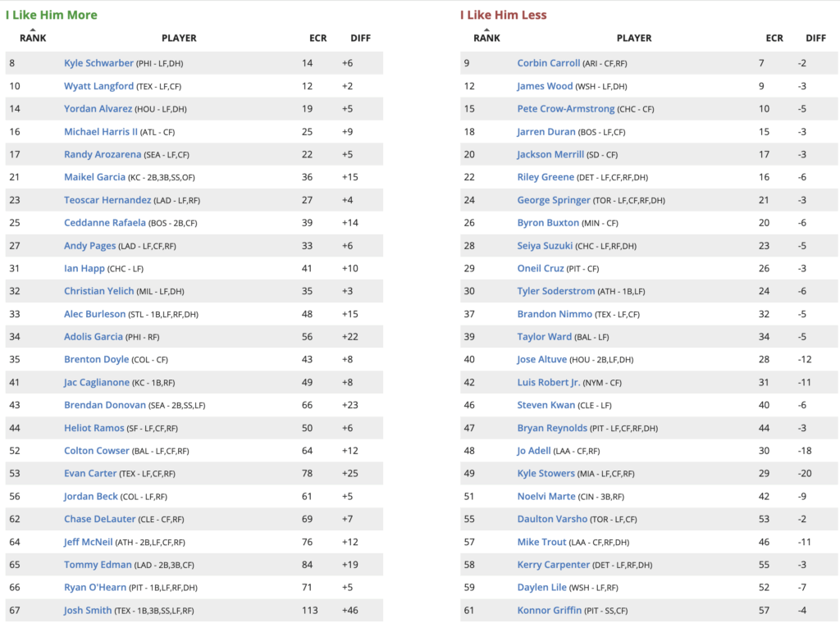View Brendan Donovan's player page

point(104,405)
